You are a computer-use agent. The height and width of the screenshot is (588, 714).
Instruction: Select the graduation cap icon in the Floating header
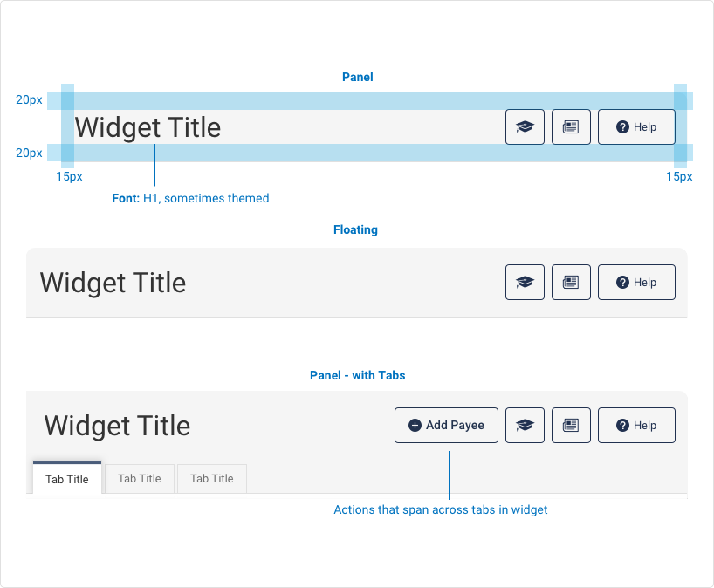tap(525, 282)
